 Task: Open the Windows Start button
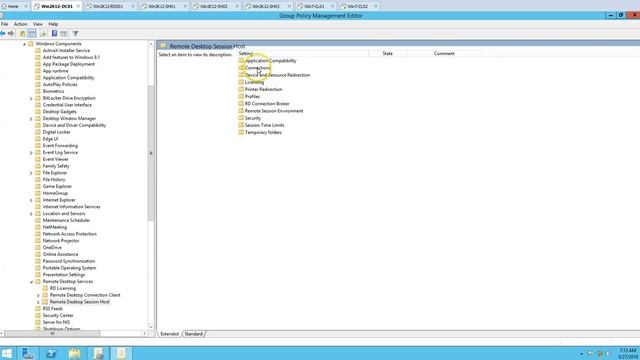[7, 353]
